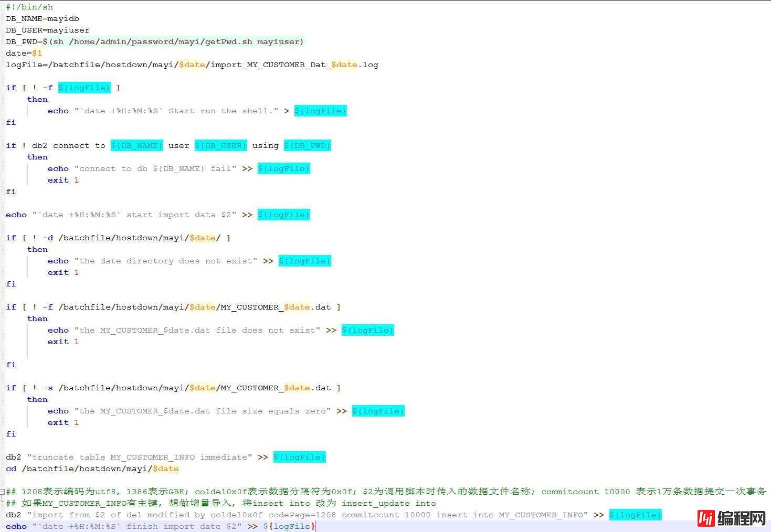
Task: Click 'exit 1' below the connect fail echo
Action: coord(64,180)
